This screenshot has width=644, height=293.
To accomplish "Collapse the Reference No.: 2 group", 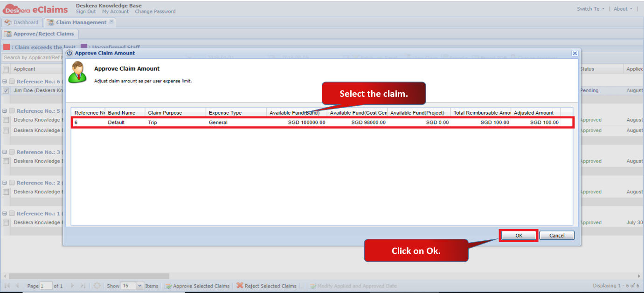I will (x=5, y=183).
